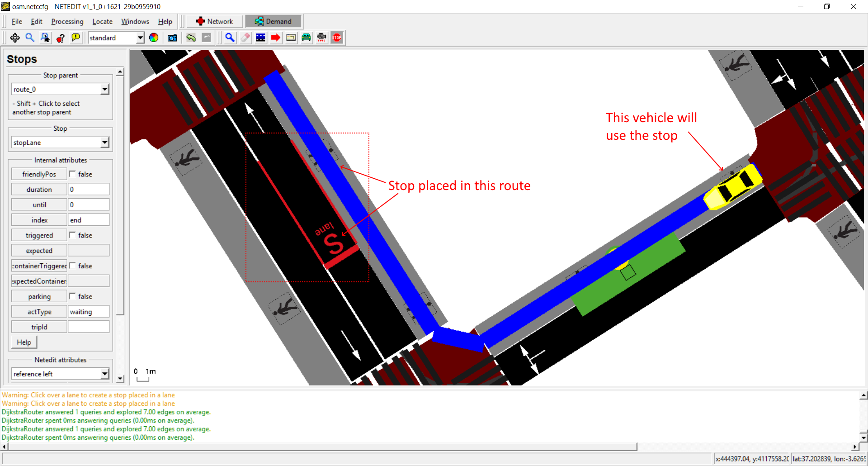
Task: Select the vehicle type engine icon
Action: click(321, 38)
